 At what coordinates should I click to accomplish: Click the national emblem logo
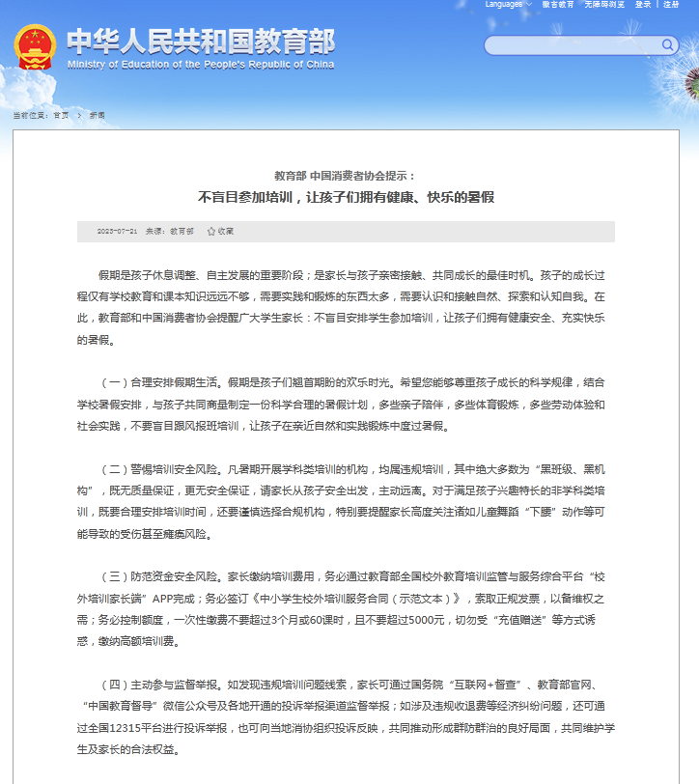point(35,47)
